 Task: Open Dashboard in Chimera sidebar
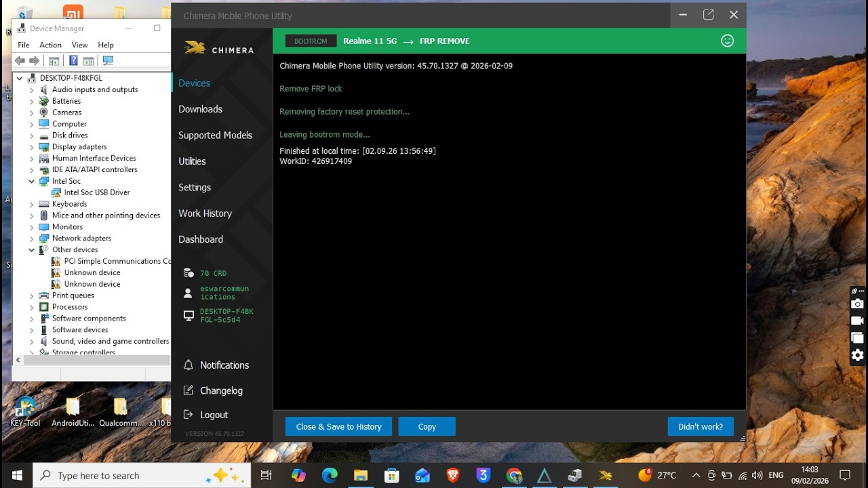201,239
